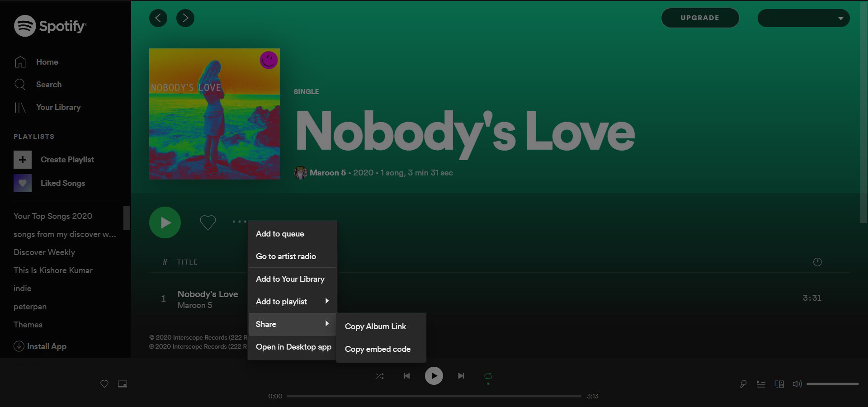The width and height of the screenshot is (868, 407).
Task: Click the clock duration column icon
Action: point(817,262)
